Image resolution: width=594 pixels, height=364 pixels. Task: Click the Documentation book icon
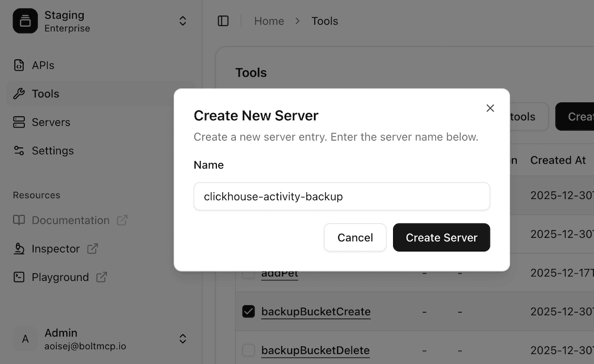[19, 221]
